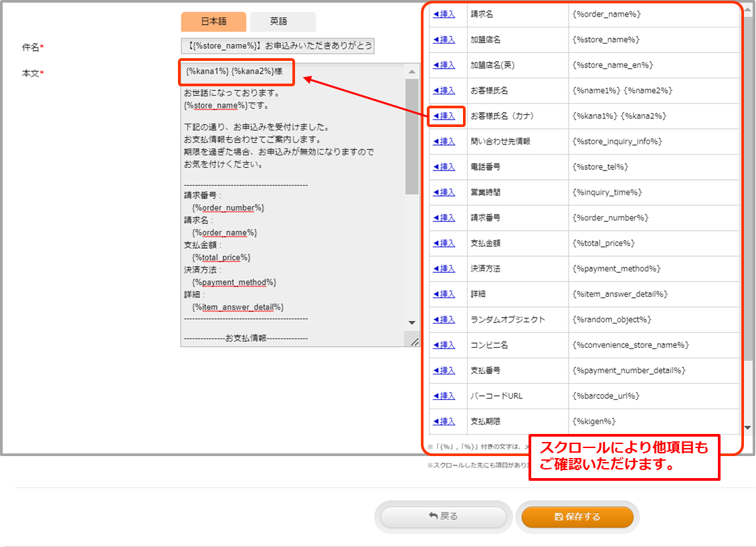Switch to the 英語 tab
Image resolution: width=756 pixels, height=547 pixels.
282,21
